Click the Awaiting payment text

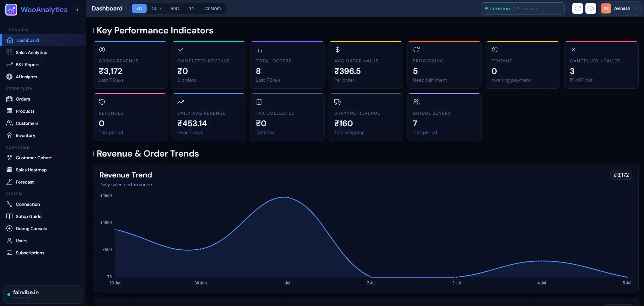(511, 80)
